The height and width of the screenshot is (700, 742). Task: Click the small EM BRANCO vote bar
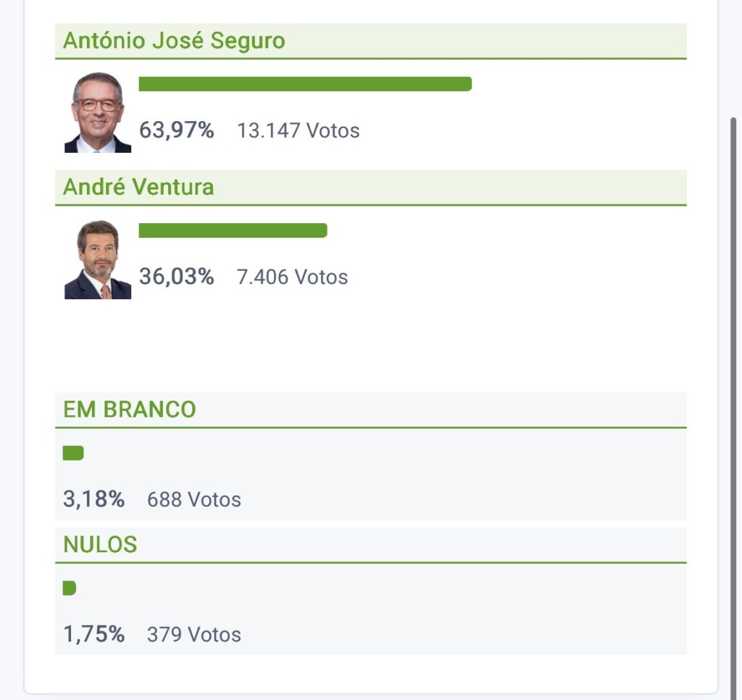point(73,454)
